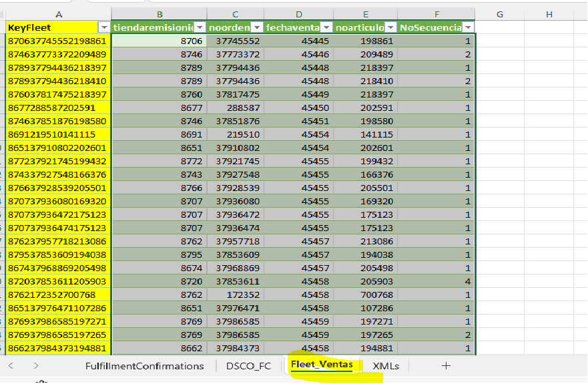Select column A header
588x384 pixels.
[x=59, y=14]
